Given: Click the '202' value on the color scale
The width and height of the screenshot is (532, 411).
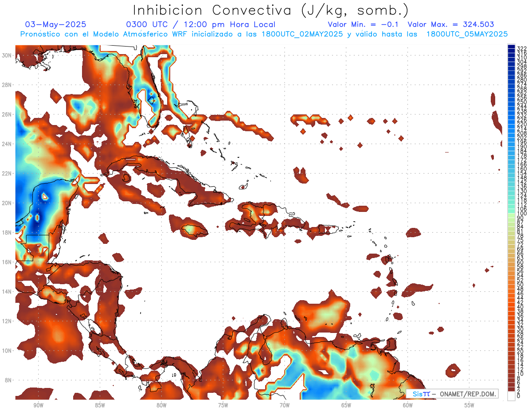Looking at the screenshot, I should pyautogui.click(x=522, y=137).
